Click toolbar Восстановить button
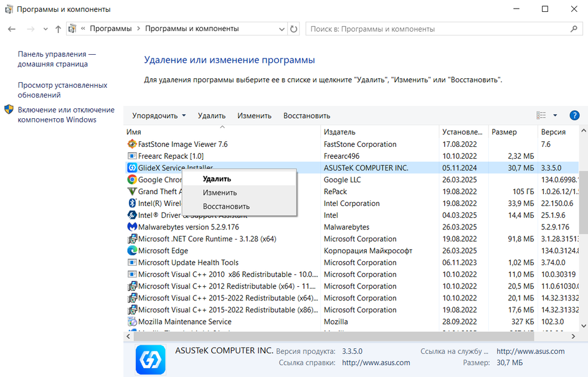588x377 pixels. (x=306, y=116)
